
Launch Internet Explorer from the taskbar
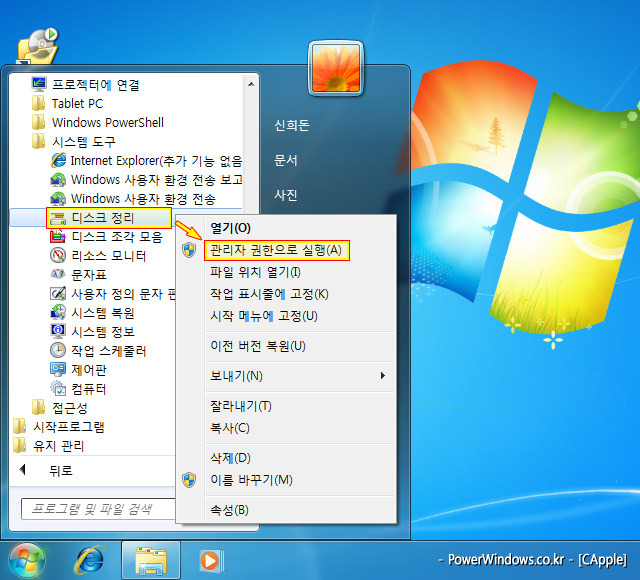pos(89,560)
